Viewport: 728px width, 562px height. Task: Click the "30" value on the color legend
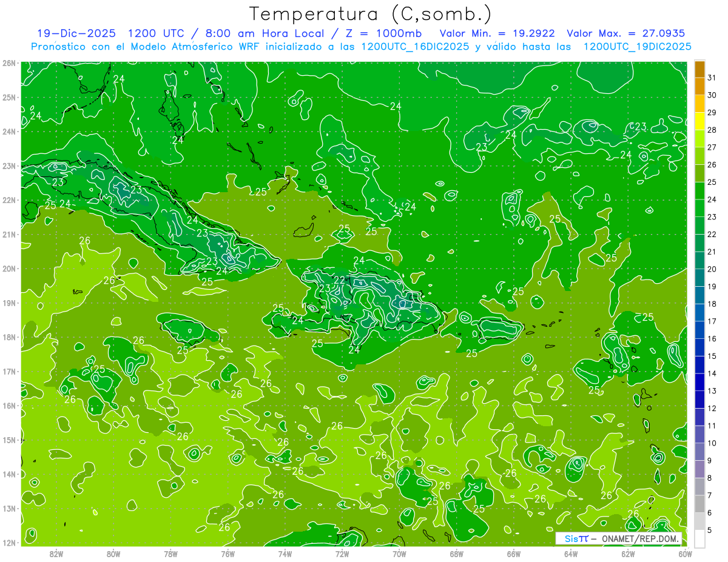pos(712,95)
